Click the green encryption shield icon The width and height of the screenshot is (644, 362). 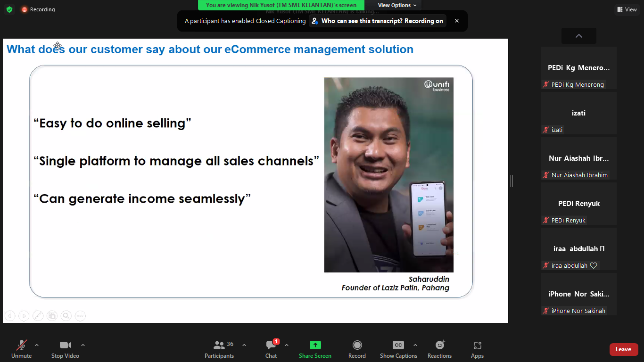point(9,9)
